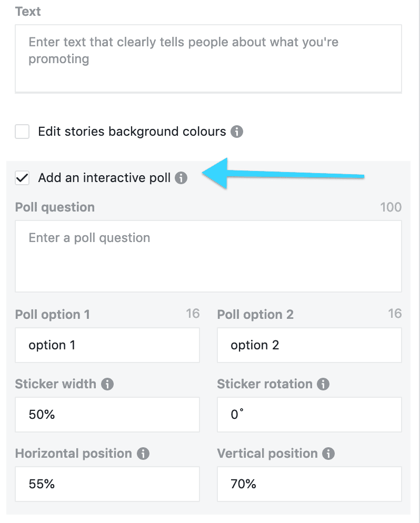Click info icon beside Edit stories background colours
The image size is (420, 523).
[x=237, y=132]
